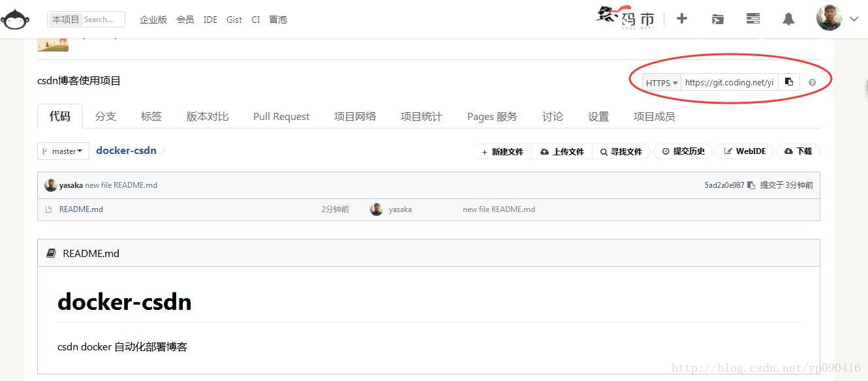Image resolution: width=868 pixels, height=381 pixels.
Task: Click the git.coding.net URL field
Action: pyautogui.click(x=730, y=82)
